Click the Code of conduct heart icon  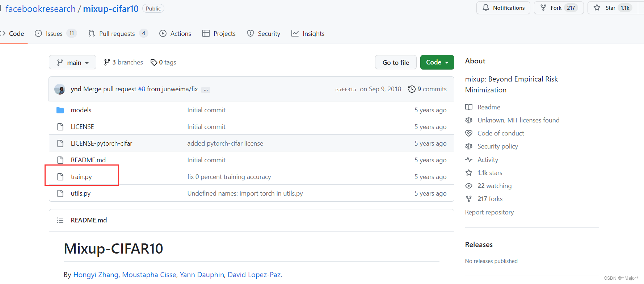coord(469,133)
